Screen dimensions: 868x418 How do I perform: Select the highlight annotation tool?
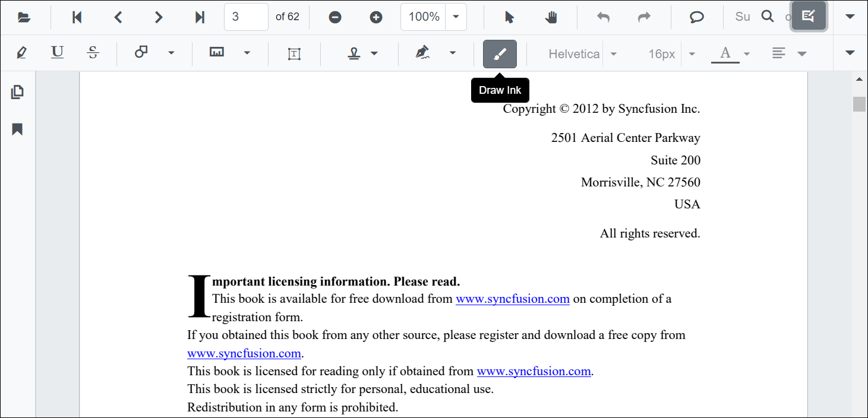click(21, 53)
